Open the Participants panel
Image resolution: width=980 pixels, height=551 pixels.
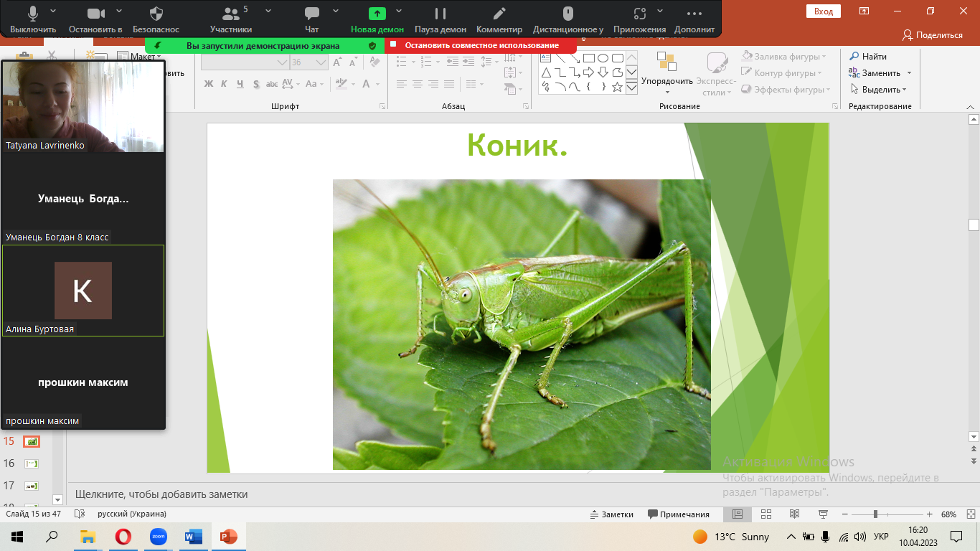[x=231, y=14]
